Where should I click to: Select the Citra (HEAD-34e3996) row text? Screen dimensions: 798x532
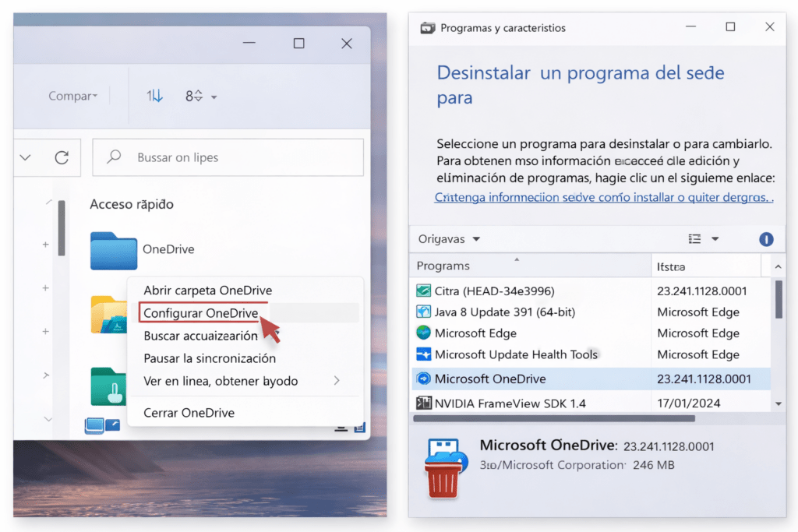[494, 291]
